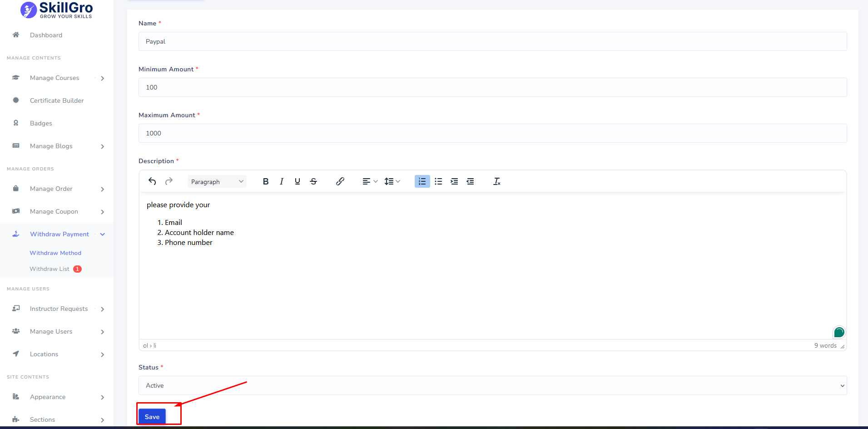
Task: Save the withdraw method
Action: (x=152, y=417)
